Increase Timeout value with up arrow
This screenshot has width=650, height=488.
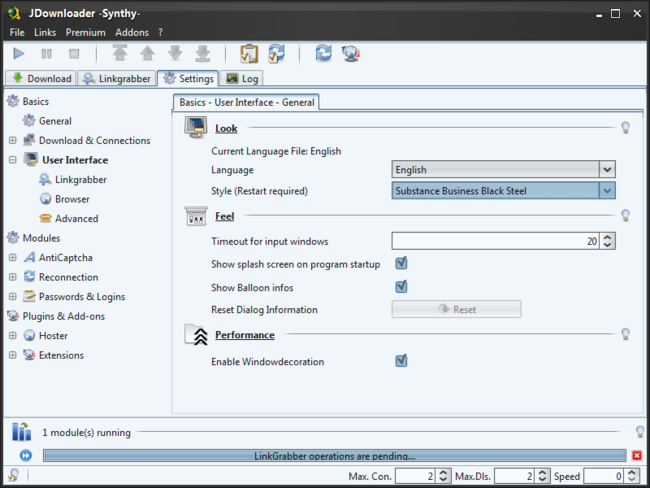click(x=607, y=237)
